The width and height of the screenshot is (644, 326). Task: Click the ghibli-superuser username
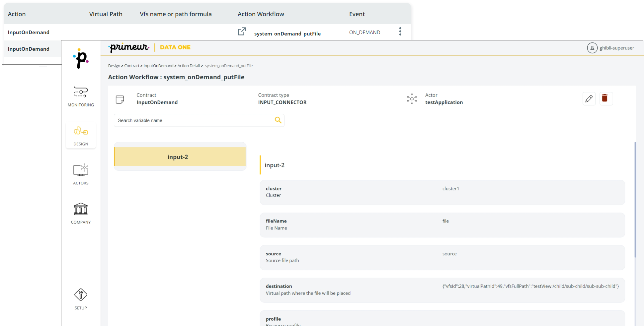[x=616, y=48]
